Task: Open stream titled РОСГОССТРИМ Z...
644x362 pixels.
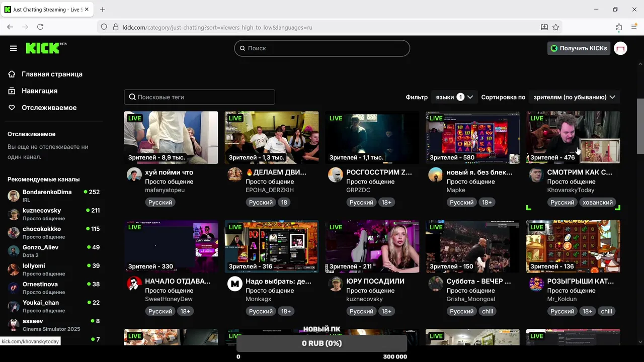Action: [x=379, y=172]
